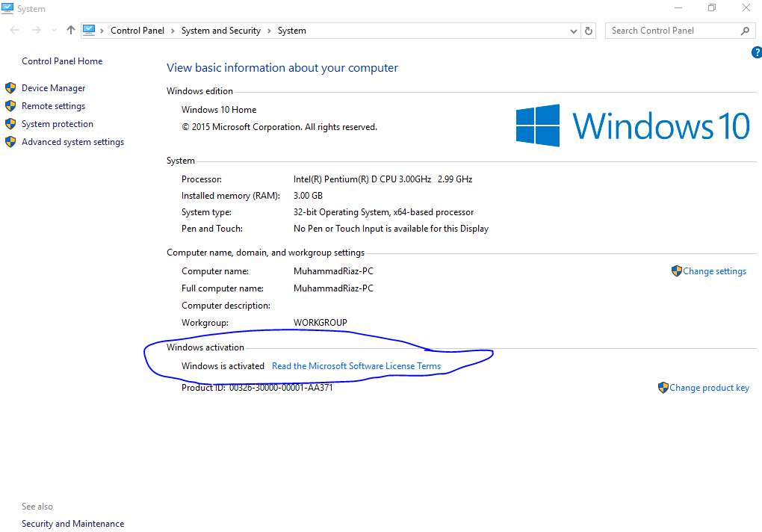762x532 pixels.
Task: Click the Product ID number text
Action: (x=281, y=388)
